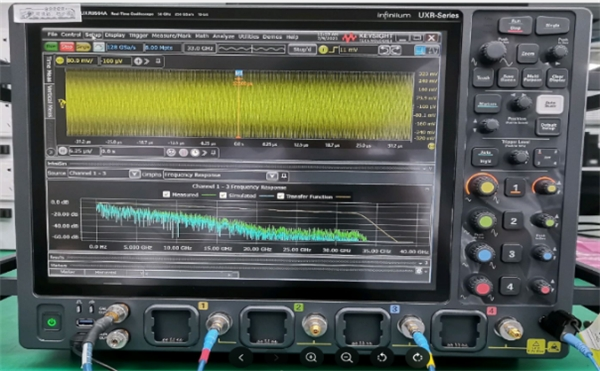Open the Graphs Frequency Response dropdown
Image resolution: width=600 pixels, height=371 pixels.
272,176
